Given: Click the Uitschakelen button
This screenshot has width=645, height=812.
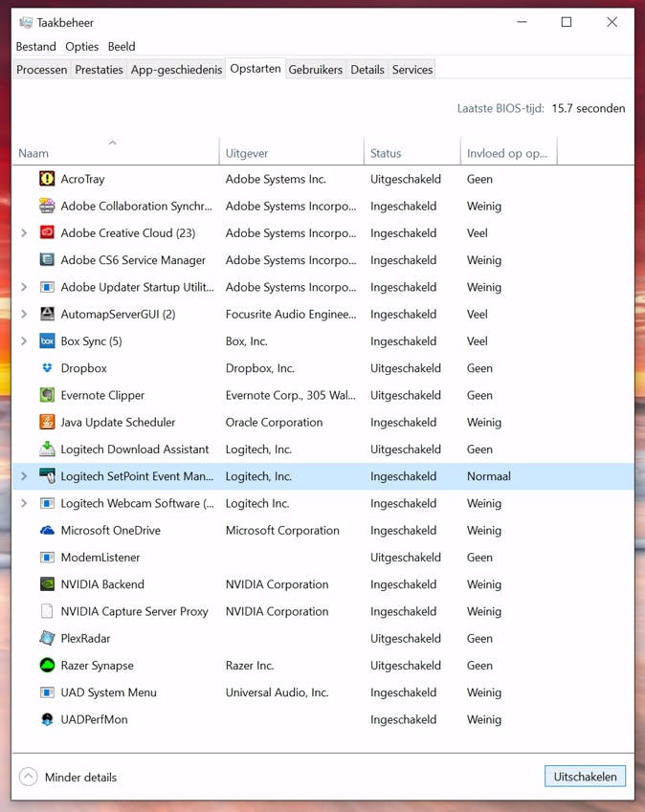Looking at the screenshot, I should coord(585,777).
